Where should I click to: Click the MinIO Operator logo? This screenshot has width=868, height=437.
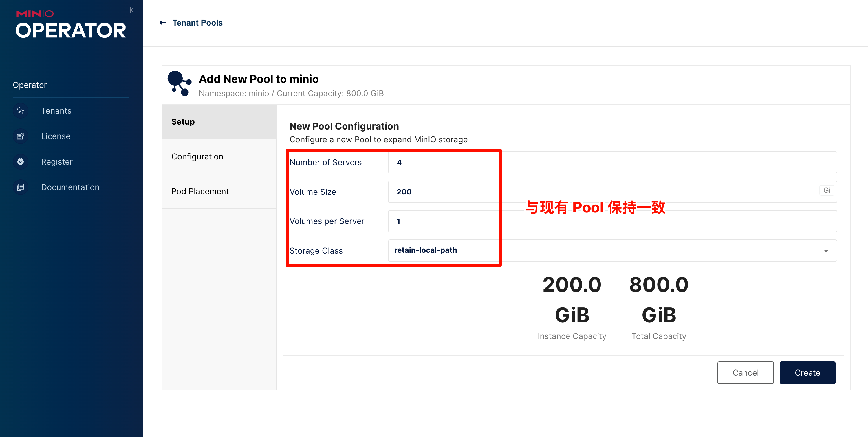point(70,24)
